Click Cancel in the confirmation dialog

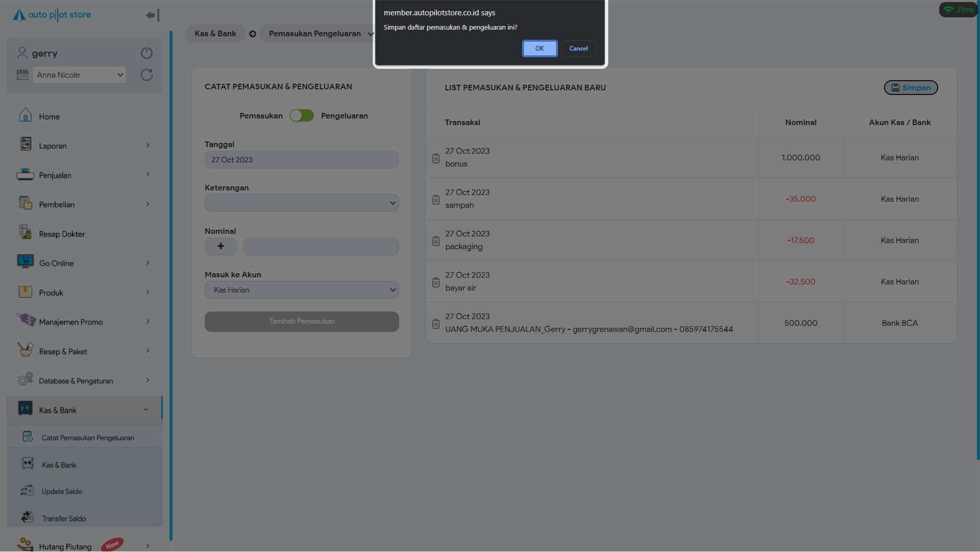pos(578,49)
